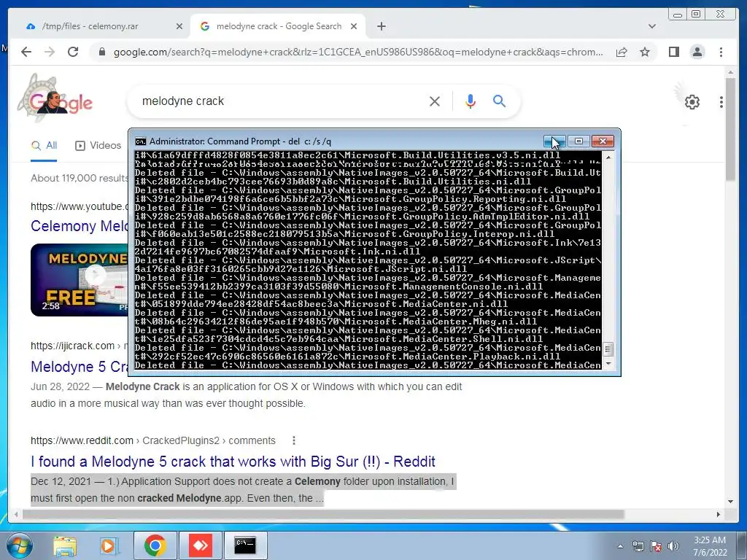This screenshot has width=747, height=560.
Task: Click the 'About 119,000 results' text
Action: [79, 178]
